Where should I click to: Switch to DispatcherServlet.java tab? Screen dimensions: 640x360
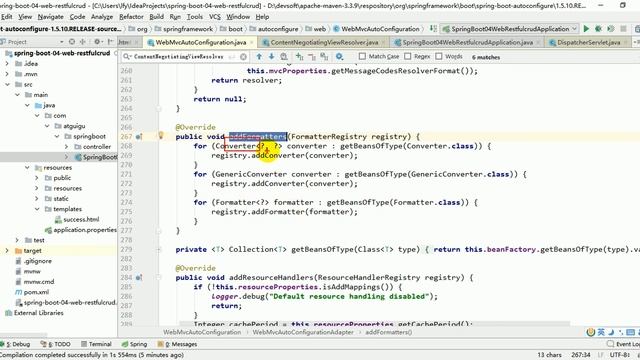tap(589, 42)
